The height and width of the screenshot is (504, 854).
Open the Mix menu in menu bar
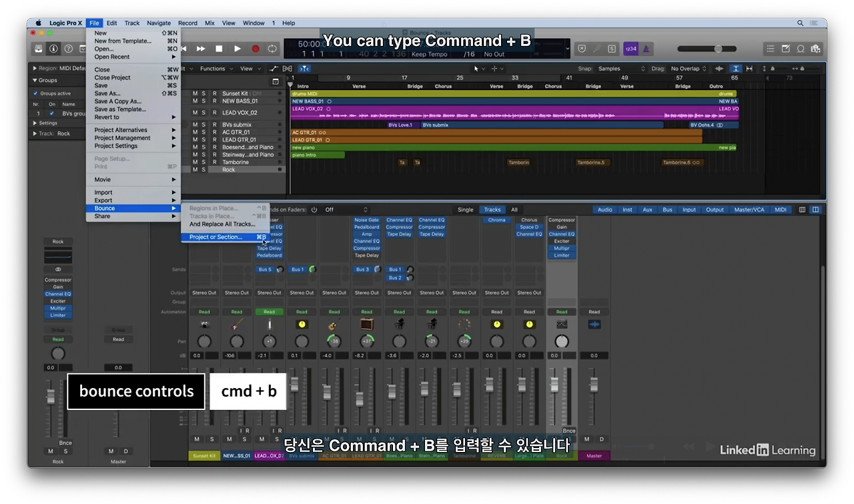point(209,23)
